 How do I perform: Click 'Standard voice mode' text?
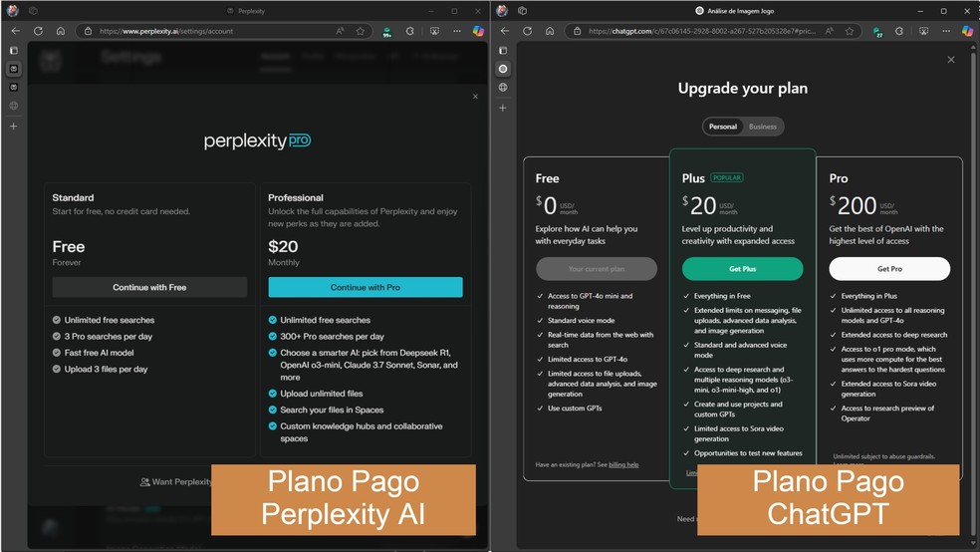pyautogui.click(x=582, y=320)
